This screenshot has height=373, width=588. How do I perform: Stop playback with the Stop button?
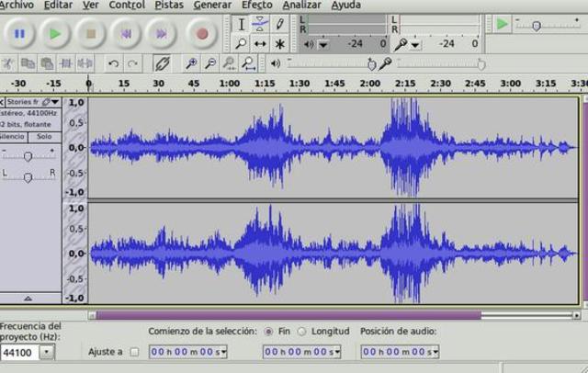[x=91, y=34]
